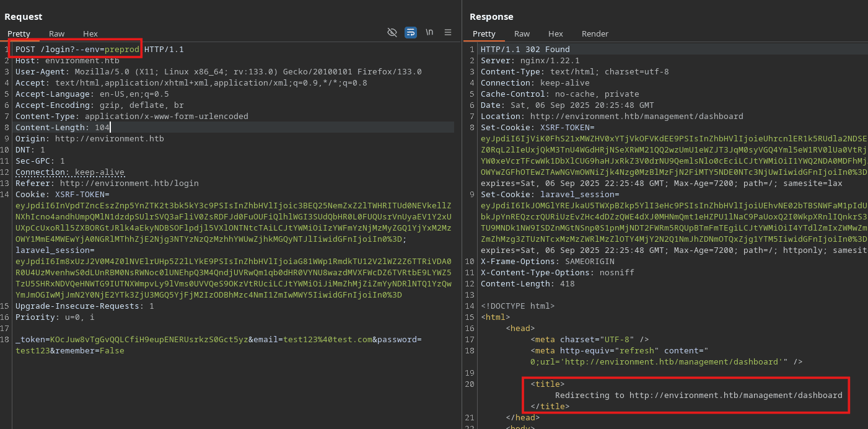The image size is (868, 429).
Task: Toggle the blue word wrap icon
Action: (411, 32)
